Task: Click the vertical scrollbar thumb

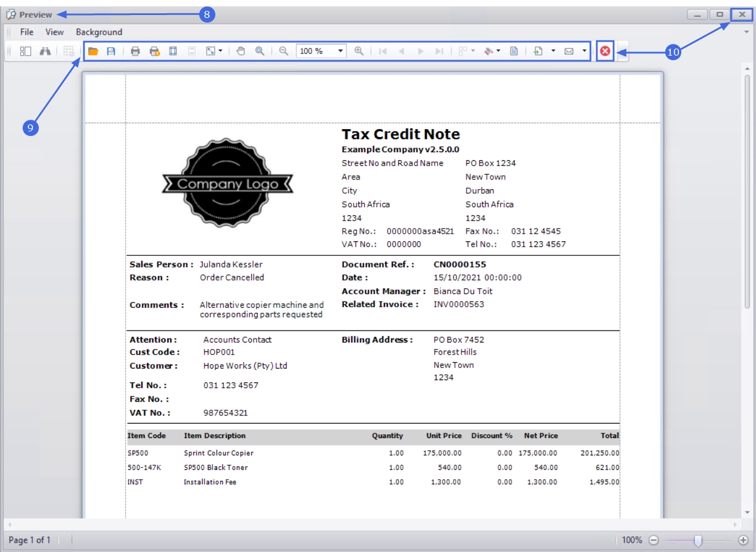Action: point(747,191)
